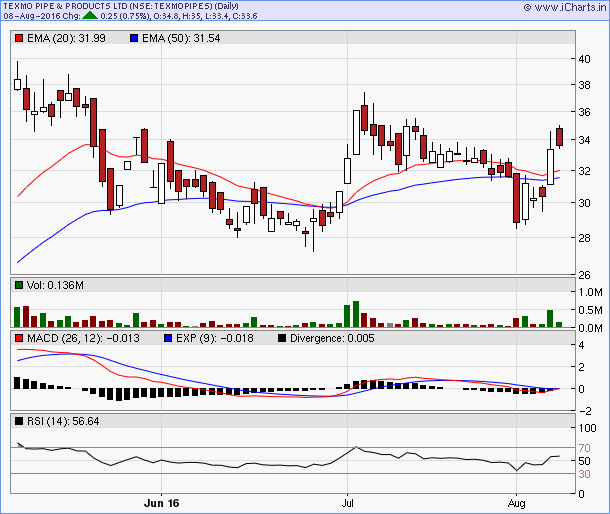Click the 08-Aug-2016 date text

point(32,16)
